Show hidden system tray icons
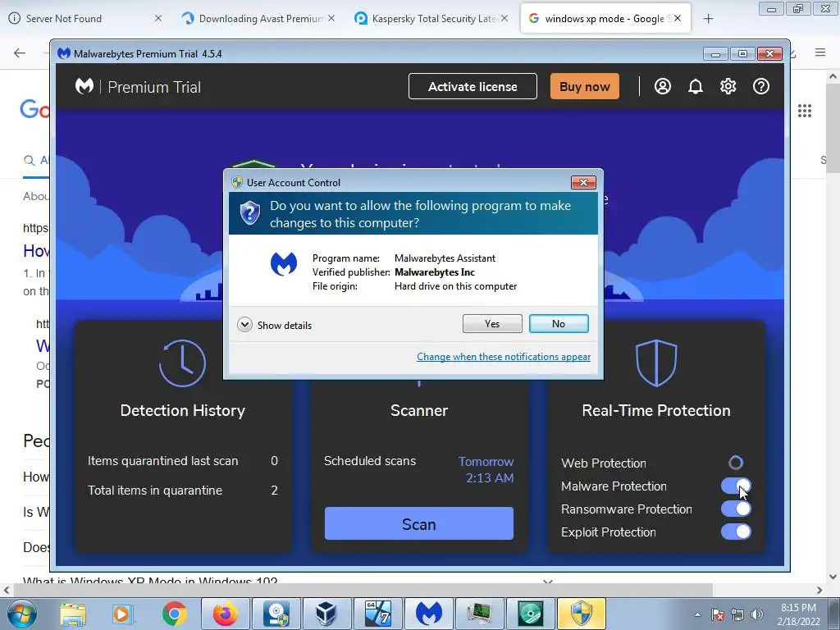Image resolution: width=840 pixels, height=630 pixels. point(697,614)
